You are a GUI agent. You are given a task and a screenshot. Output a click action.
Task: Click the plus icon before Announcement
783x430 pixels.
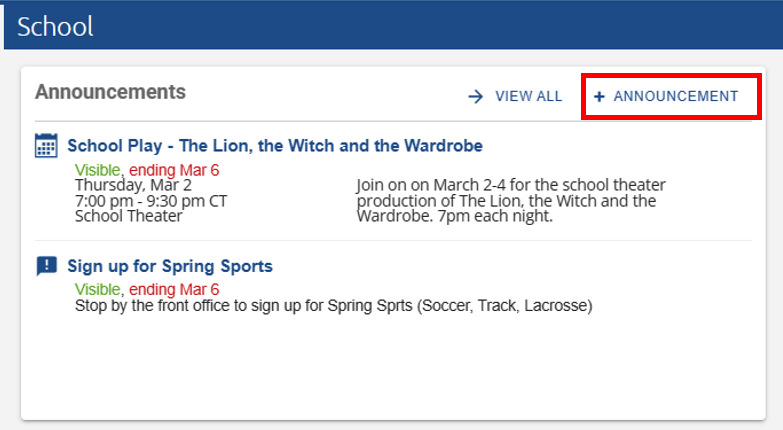599,97
